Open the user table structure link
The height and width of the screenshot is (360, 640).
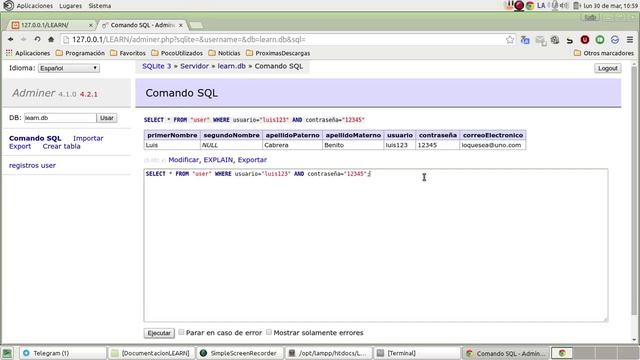[x=48, y=165]
